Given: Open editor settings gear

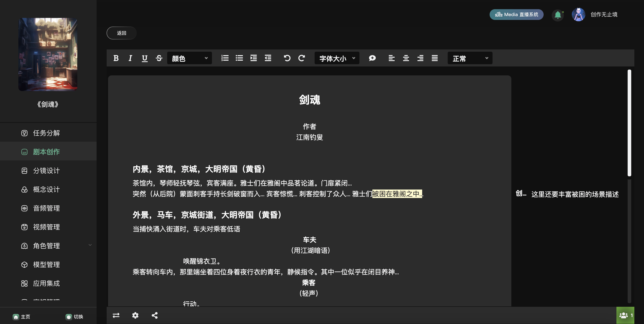Looking at the screenshot, I should (135, 315).
